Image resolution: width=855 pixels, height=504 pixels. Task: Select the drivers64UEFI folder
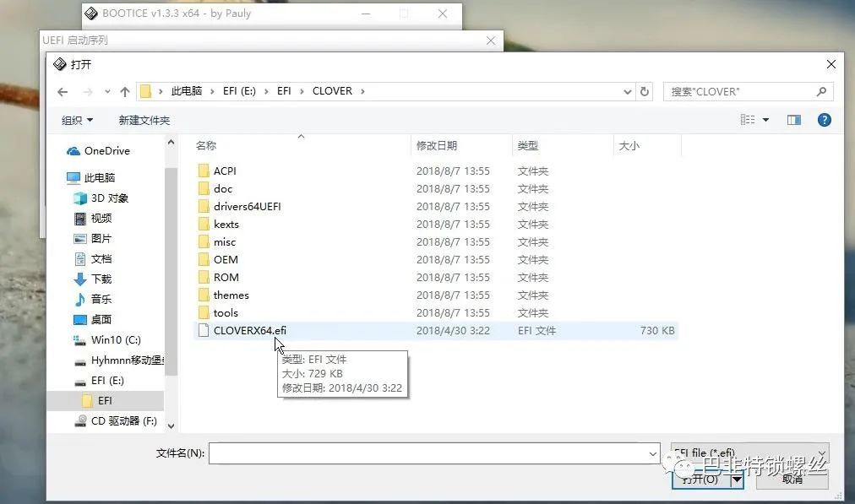[436, 207]
